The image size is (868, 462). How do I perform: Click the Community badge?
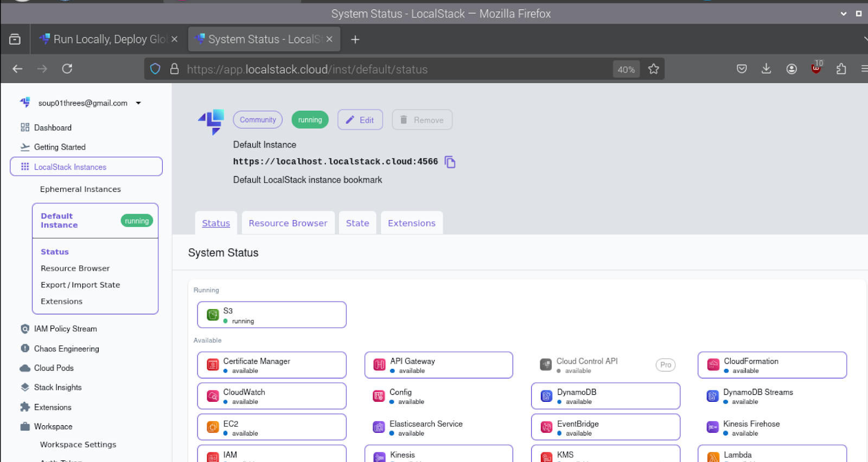tap(258, 120)
